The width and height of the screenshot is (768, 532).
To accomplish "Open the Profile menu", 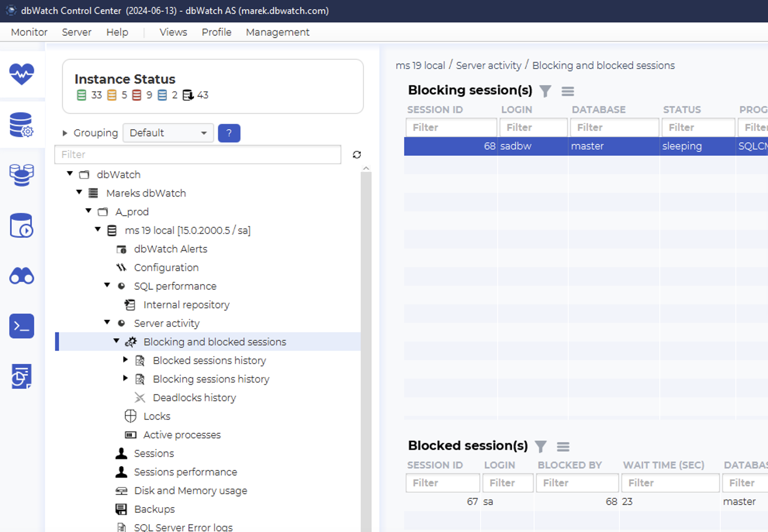I will tap(216, 32).
